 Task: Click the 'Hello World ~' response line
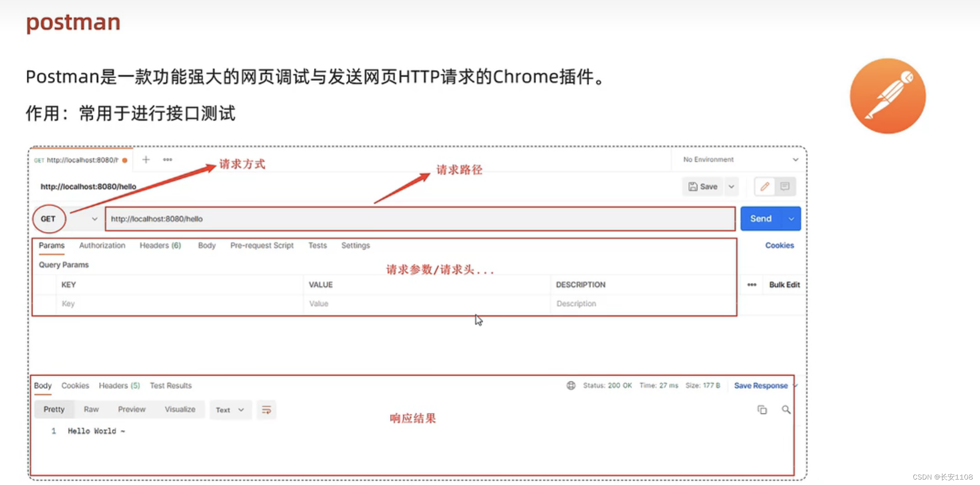tap(96, 431)
